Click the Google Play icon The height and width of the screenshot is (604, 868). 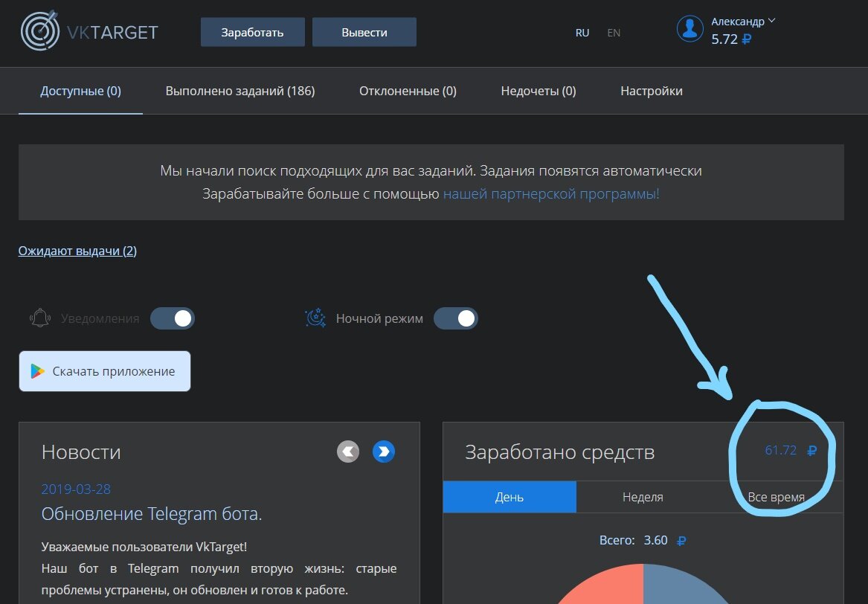[38, 371]
